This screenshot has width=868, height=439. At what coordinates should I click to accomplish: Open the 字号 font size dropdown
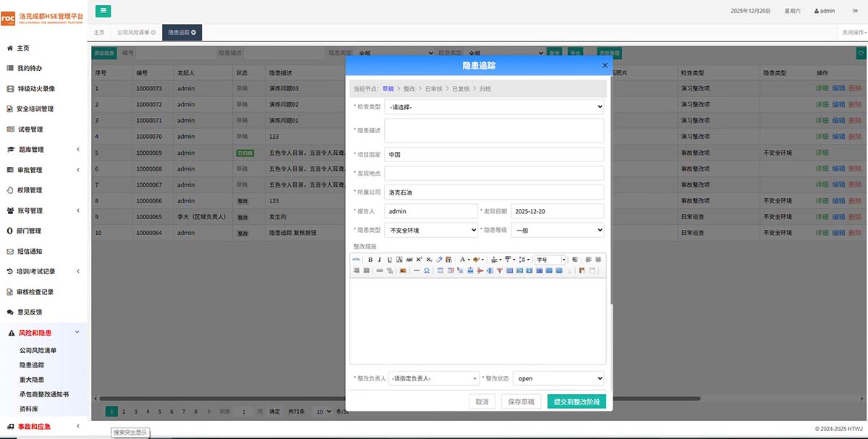pyautogui.click(x=551, y=259)
